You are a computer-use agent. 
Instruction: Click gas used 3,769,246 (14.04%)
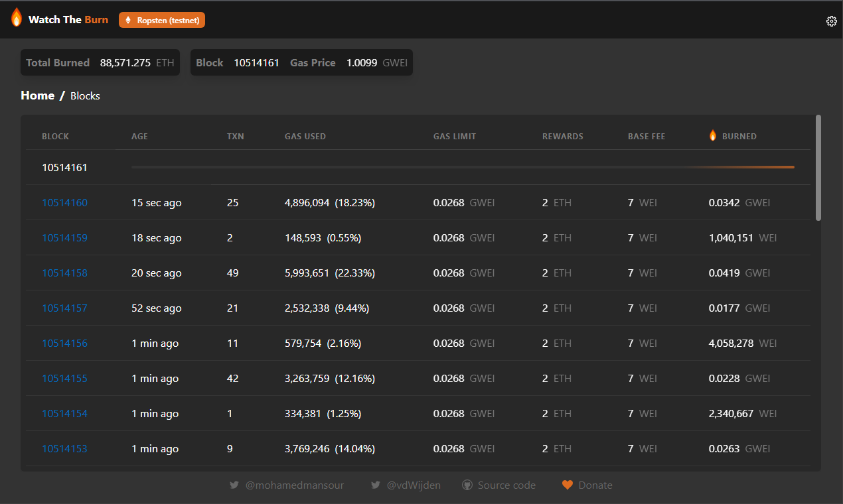pos(330,449)
